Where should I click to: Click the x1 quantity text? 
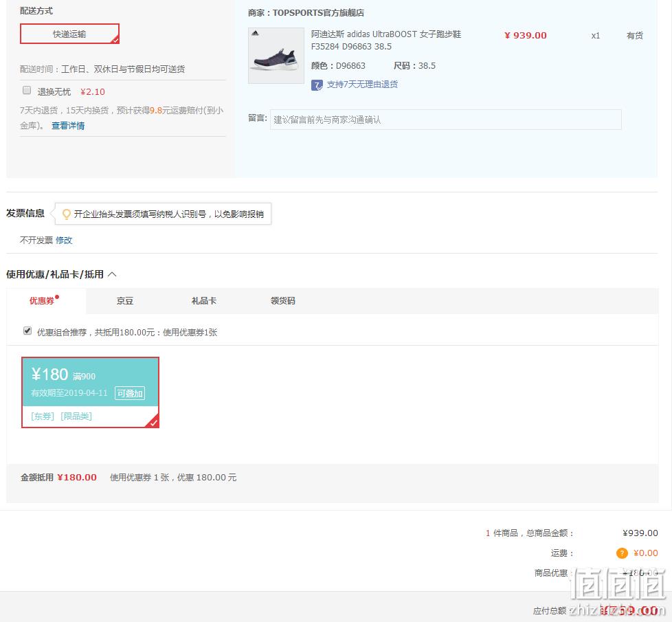pos(595,36)
